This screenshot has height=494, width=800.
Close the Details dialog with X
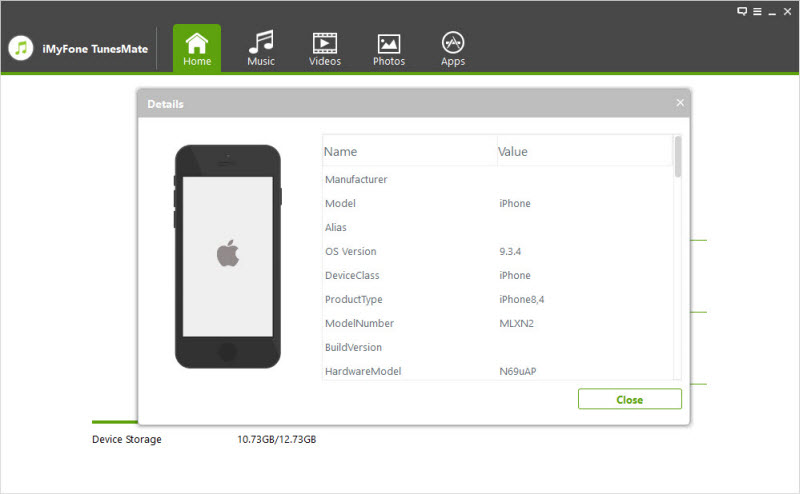(680, 103)
